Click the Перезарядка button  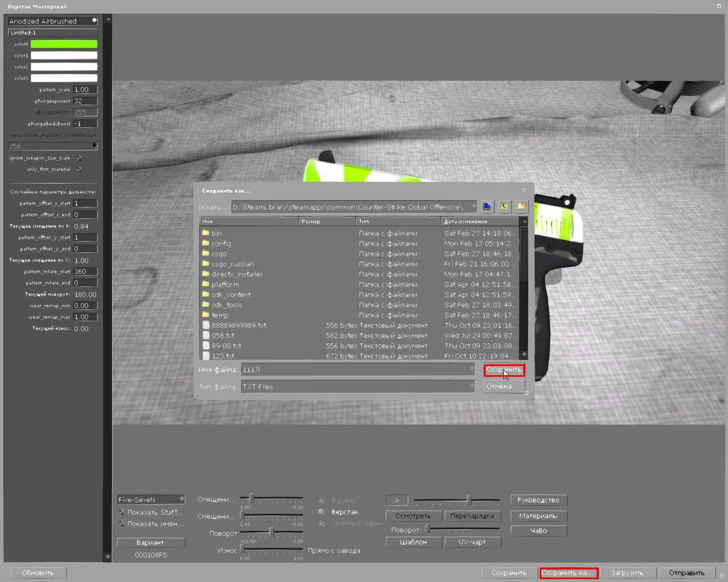coord(473,516)
